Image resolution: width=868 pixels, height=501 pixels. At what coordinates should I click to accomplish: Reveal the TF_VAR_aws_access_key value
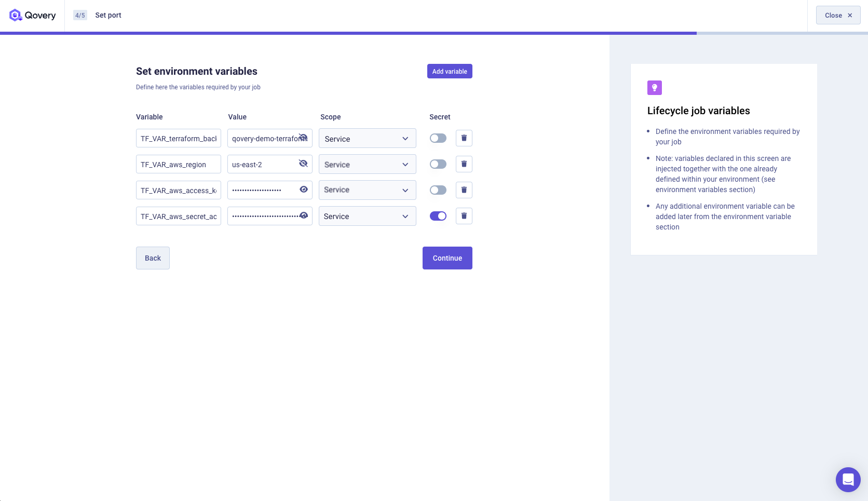[x=303, y=189]
